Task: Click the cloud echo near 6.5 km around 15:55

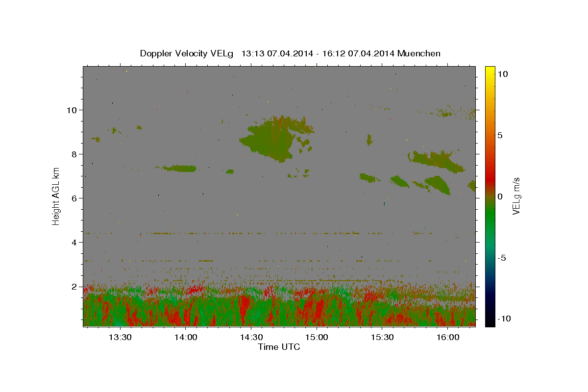Action: pos(438,184)
